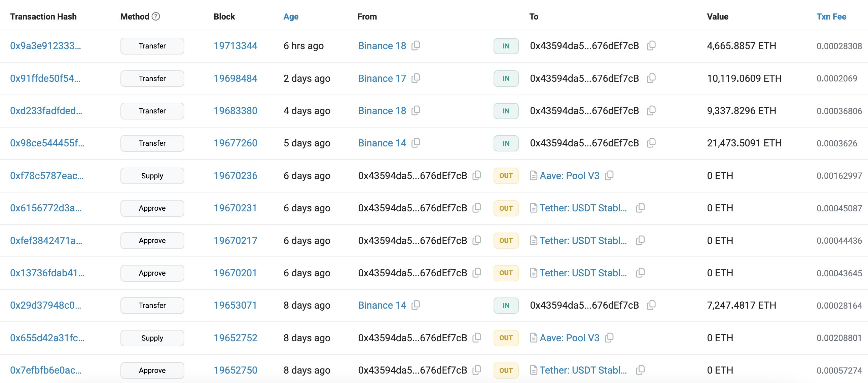868x383 pixels.
Task: Copy Aave: Pool V3 address at block 19670236
Action: click(x=609, y=176)
